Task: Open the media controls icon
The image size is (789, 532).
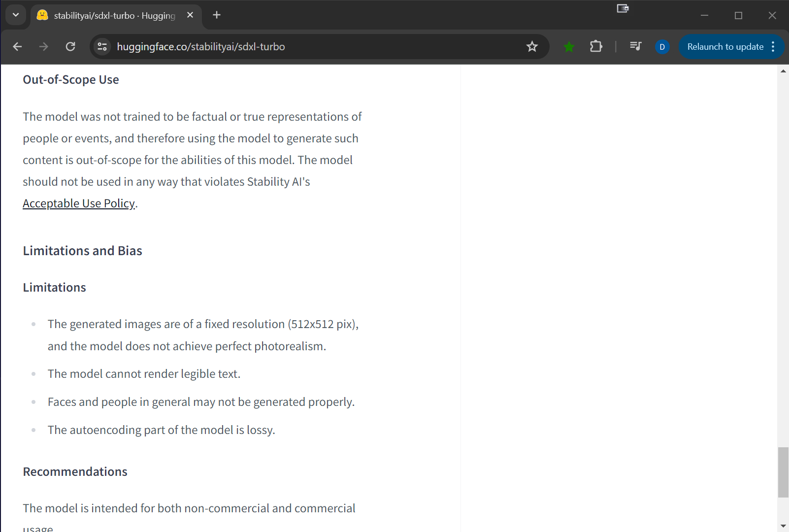Action: pos(635,47)
